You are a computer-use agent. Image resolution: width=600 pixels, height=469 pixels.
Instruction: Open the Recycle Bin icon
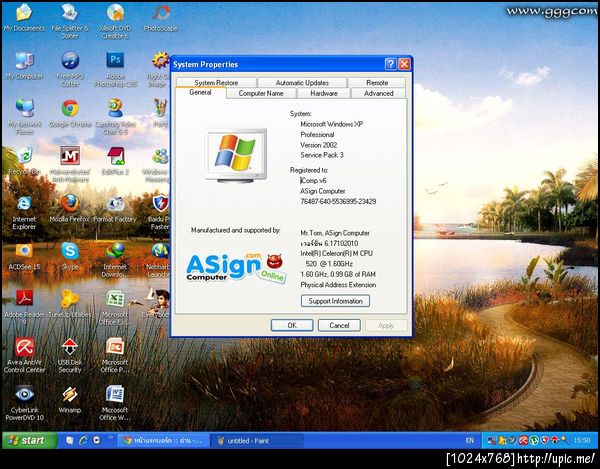click(24, 161)
